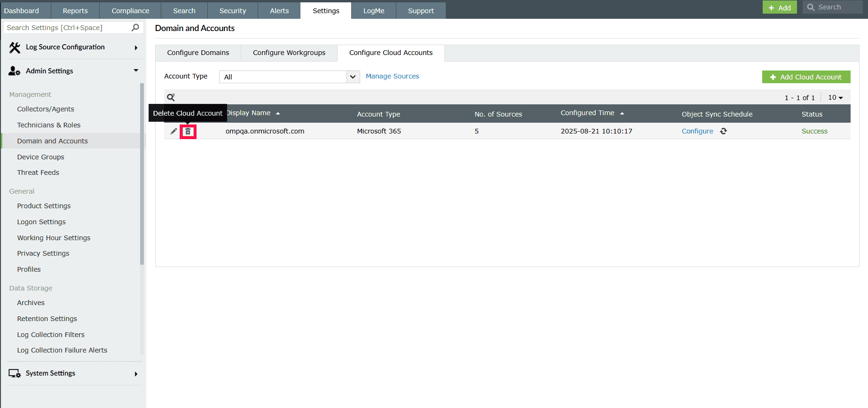Click the green Add button
The width and height of the screenshot is (868, 408).
click(x=780, y=8)
